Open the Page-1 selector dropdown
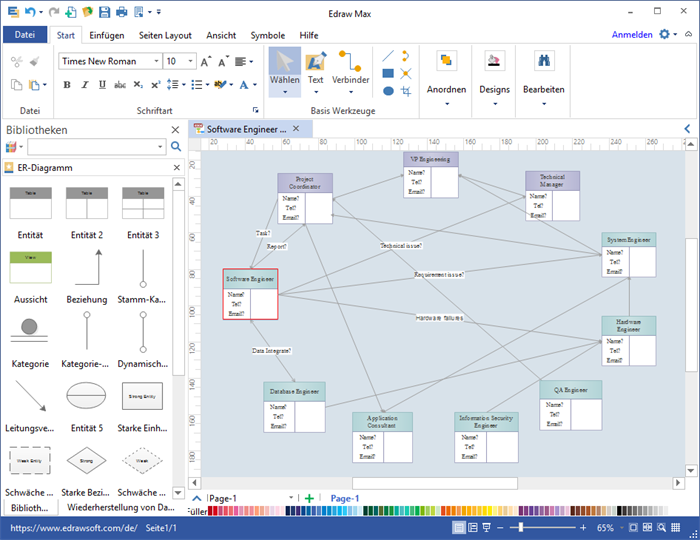 click(291, 498)
